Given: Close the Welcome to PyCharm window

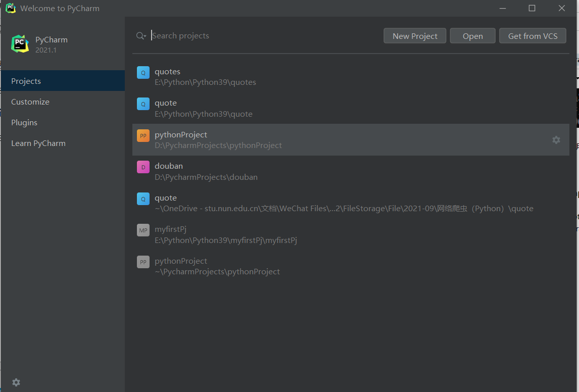Looking at the screenshot, I should tap(562, 8).
